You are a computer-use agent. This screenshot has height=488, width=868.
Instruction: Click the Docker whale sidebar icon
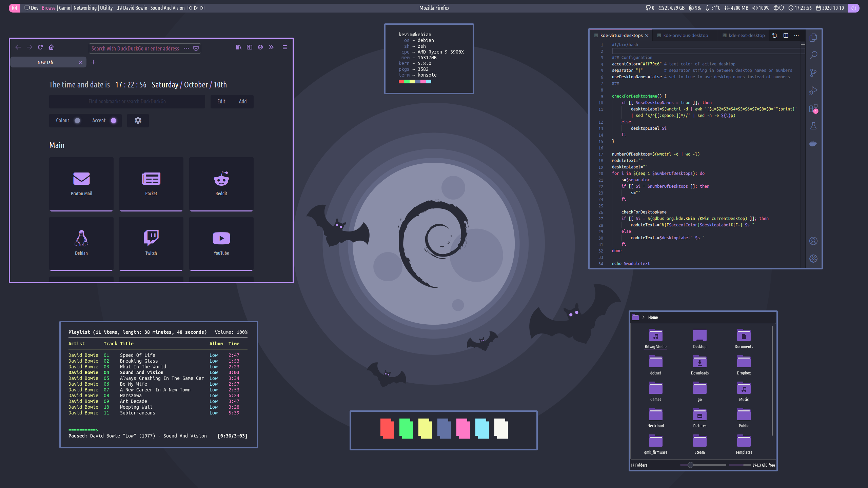(x=813, y=144)
